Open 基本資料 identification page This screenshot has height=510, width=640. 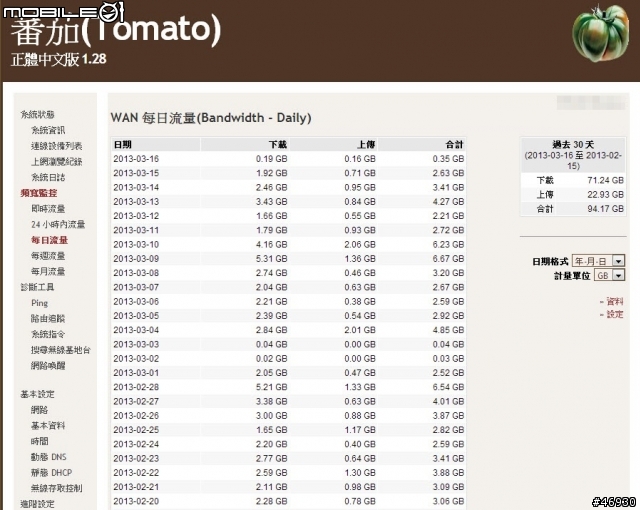pos(48,426)
